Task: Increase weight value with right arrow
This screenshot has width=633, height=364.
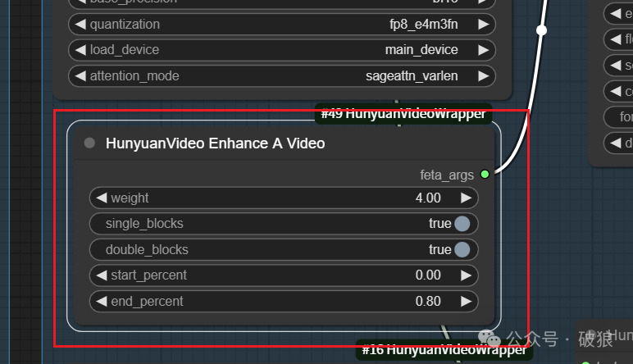Action: click(466, 198)
